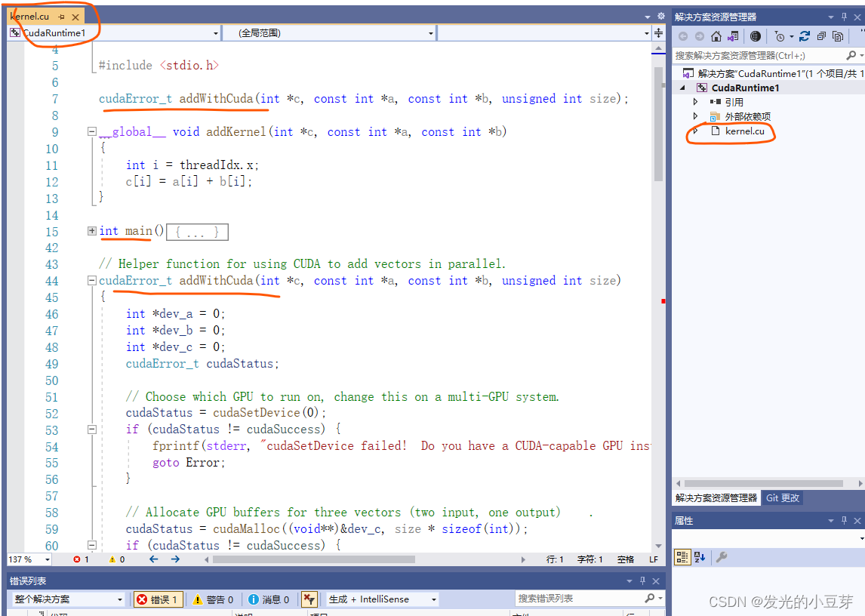Click the clear filters icon in error list
Viewport: 865px width, 616px height.
pos(309,599)
